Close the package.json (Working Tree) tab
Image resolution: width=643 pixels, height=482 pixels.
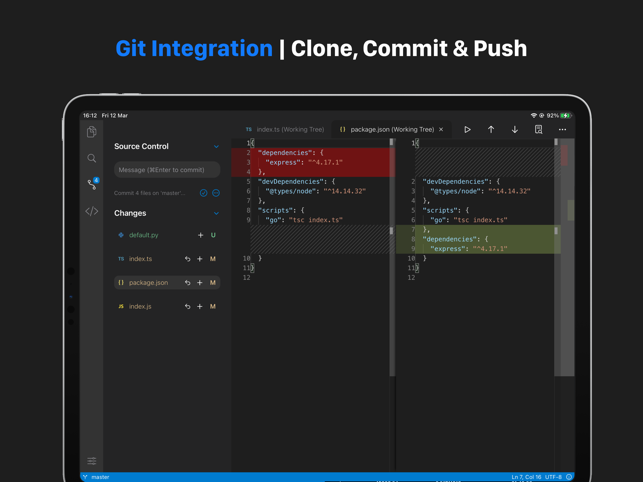pos(441,129)
